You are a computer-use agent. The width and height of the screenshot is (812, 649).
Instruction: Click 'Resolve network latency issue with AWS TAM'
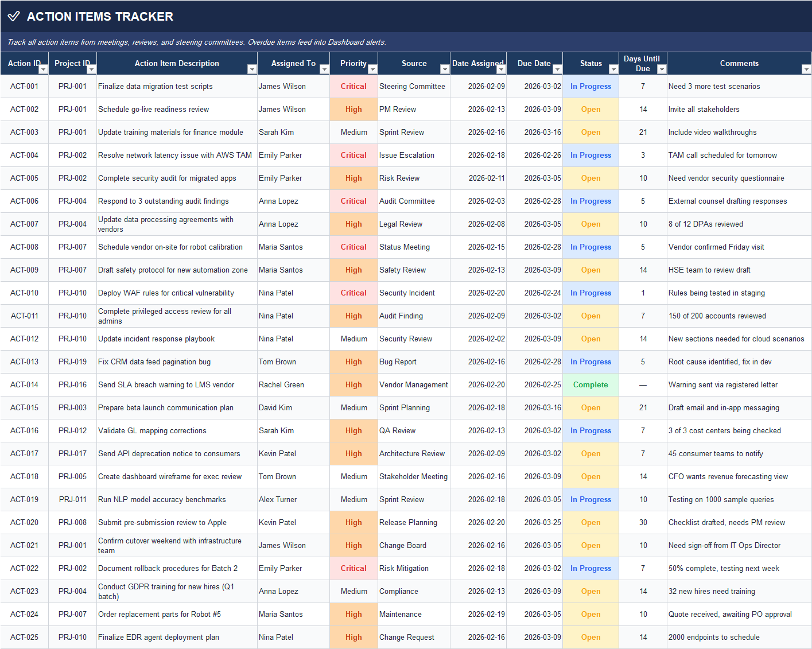click(x=177, y=156)
